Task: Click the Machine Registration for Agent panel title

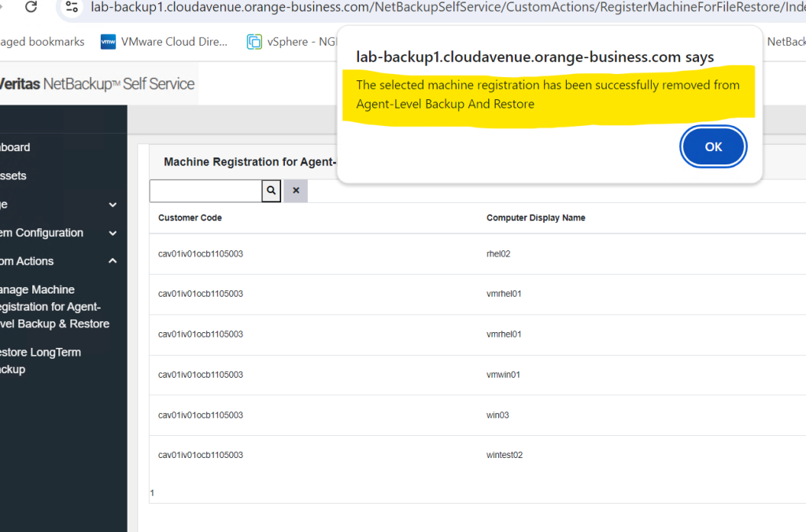Action: (x=250, y=162)
